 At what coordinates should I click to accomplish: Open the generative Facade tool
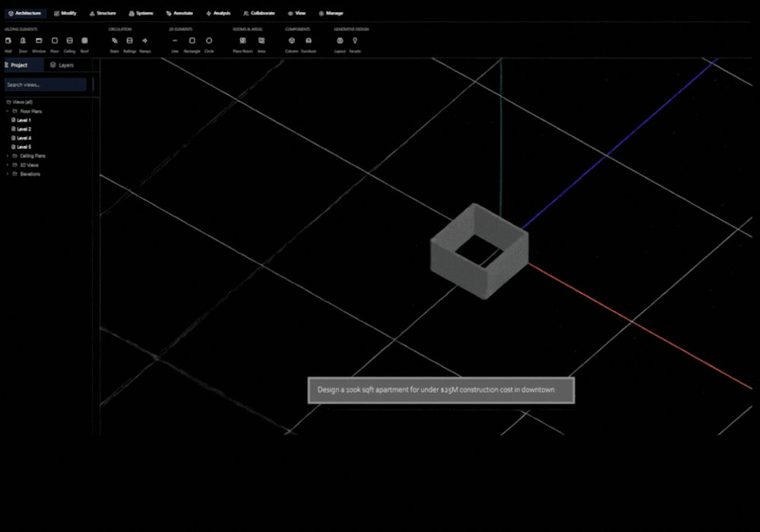pos(355,45)
